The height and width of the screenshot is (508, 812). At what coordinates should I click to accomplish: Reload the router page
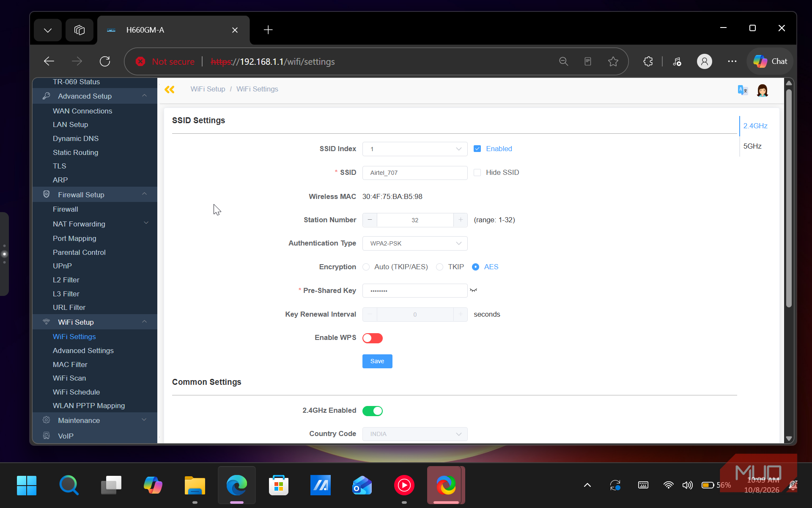(105, 61)
